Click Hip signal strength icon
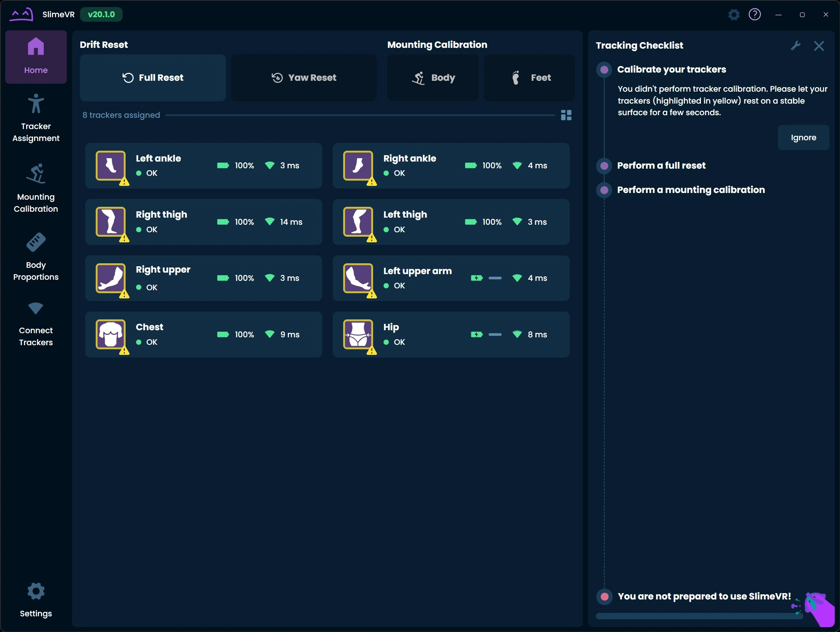This screenshot has height=632, width=840. 517,334
